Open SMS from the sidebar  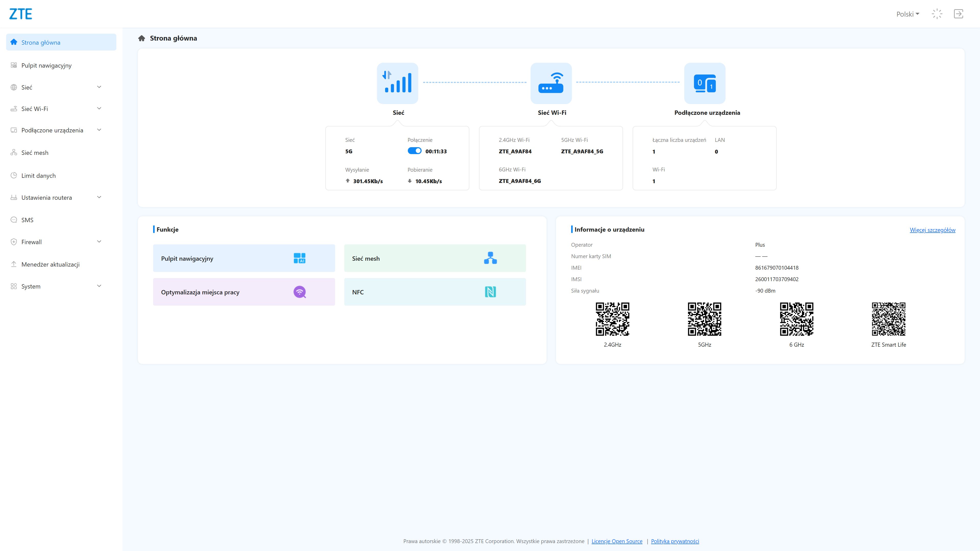pyautogui.click(x=27, y=220)
